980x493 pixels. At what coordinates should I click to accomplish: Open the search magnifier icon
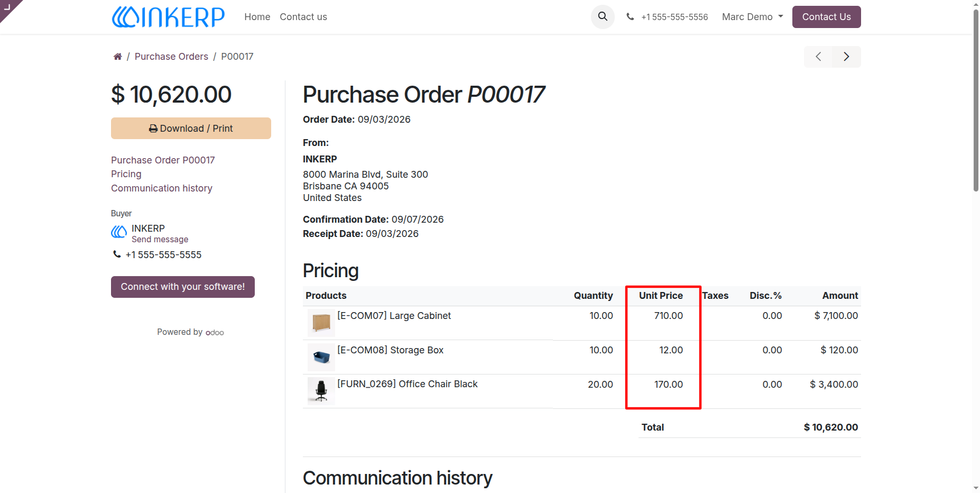tap(603, 17)
